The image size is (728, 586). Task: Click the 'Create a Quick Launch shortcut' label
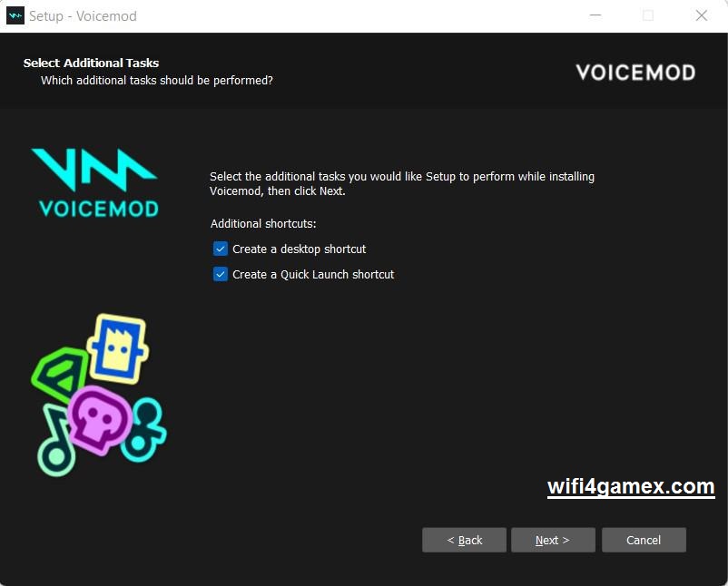[x=313, y=275]
